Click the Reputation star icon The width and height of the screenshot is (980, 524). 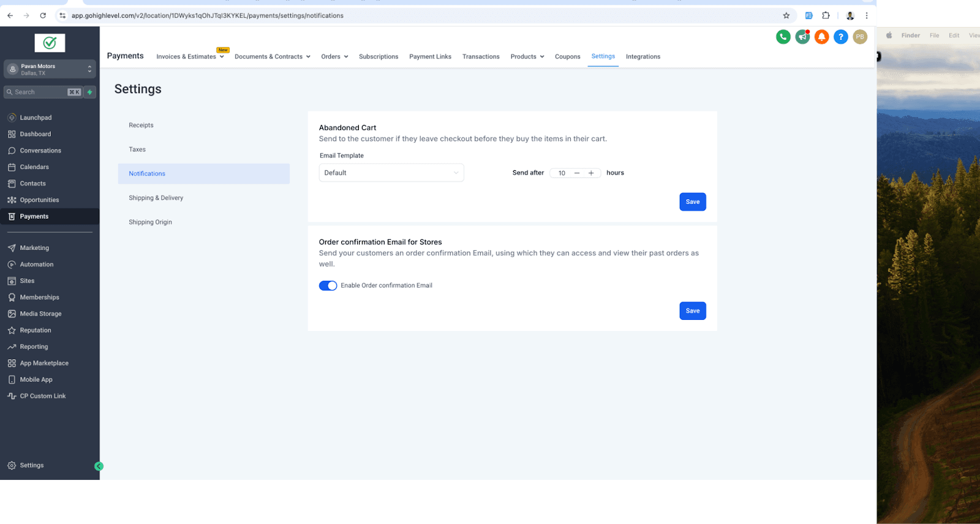click(x=12, y=330)
